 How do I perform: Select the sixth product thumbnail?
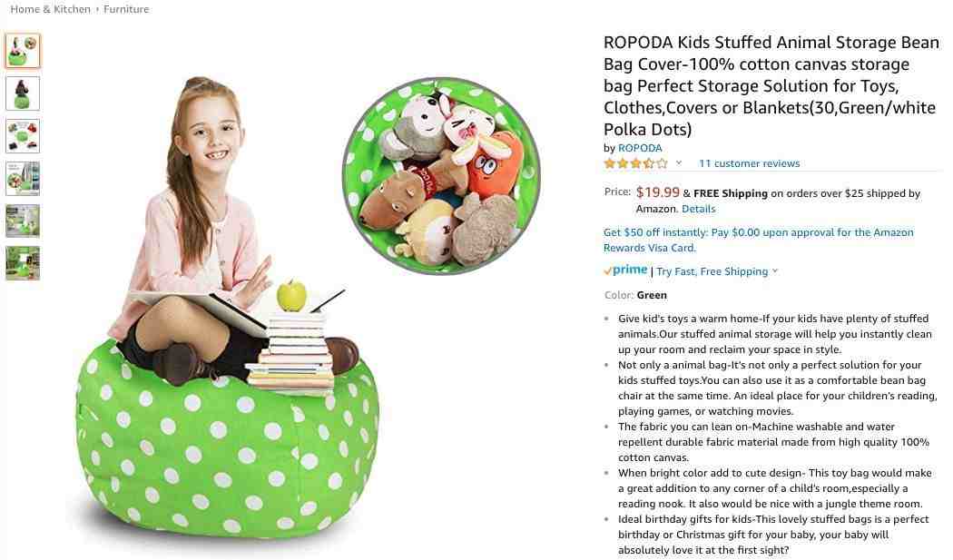[x=23, y=263]
